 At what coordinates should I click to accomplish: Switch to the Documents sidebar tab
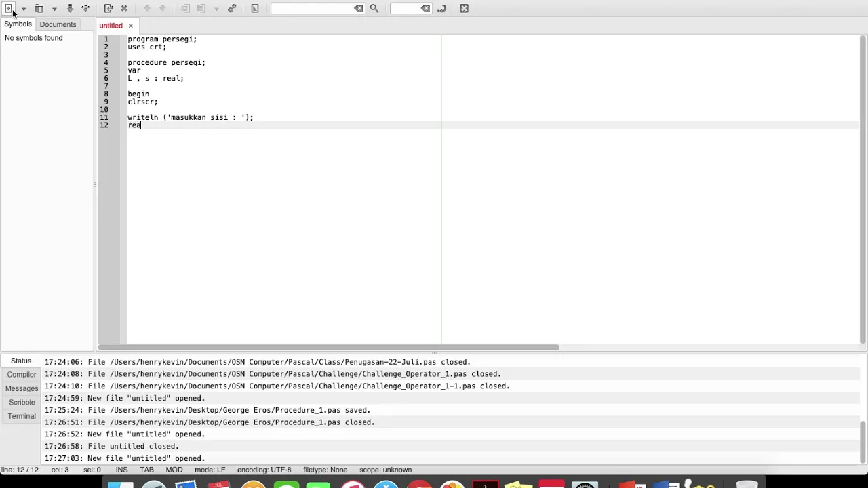[x=58, y=24]
